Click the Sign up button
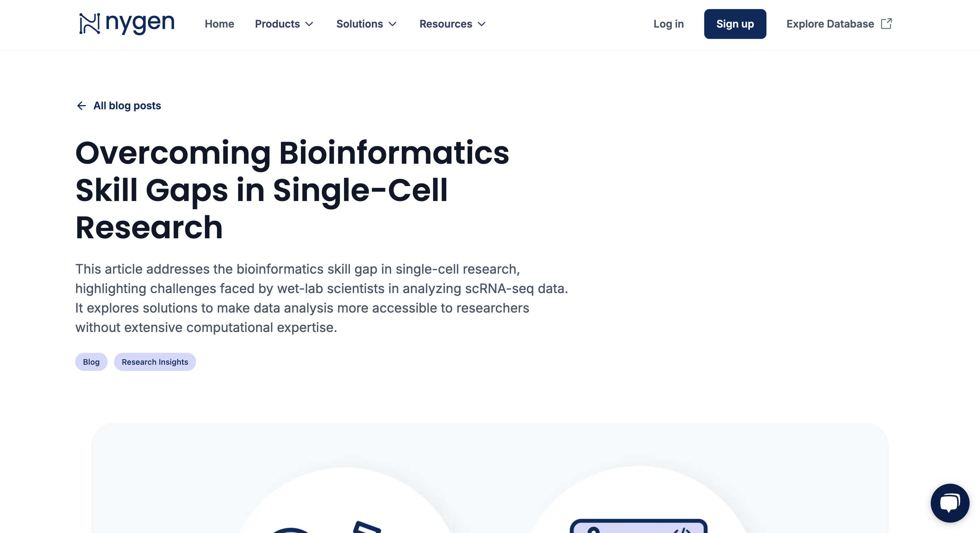Viewport: 980px width, 533px height. click(x=735, y=24)
